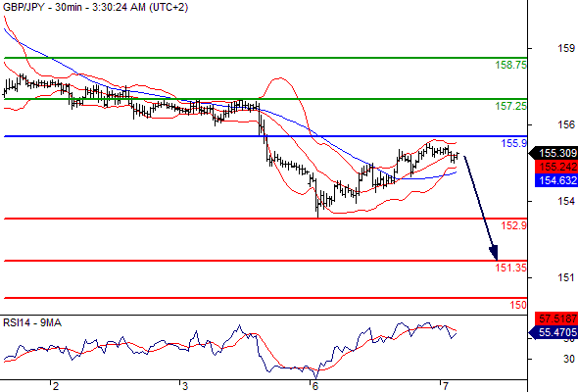
Task: Select the day 3 marker on time axis
Action: [x=185, y=386]
